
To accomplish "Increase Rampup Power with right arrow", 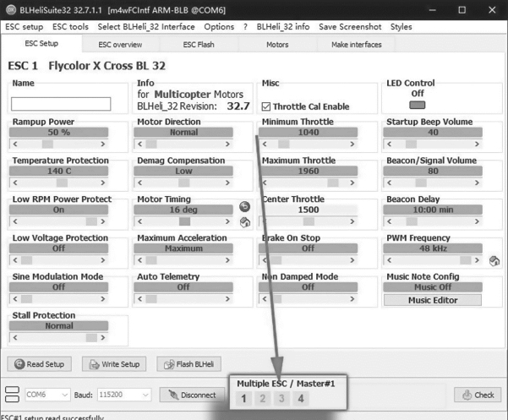I will click(103, 145).
